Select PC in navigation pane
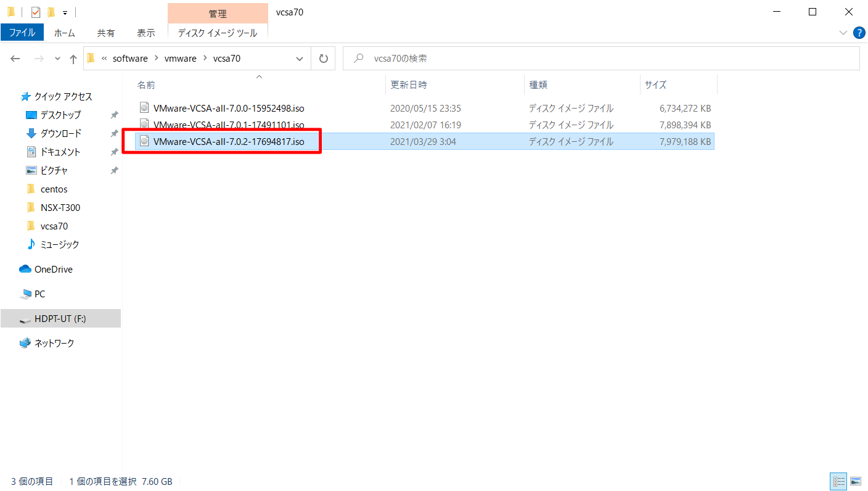 point(39,294)
